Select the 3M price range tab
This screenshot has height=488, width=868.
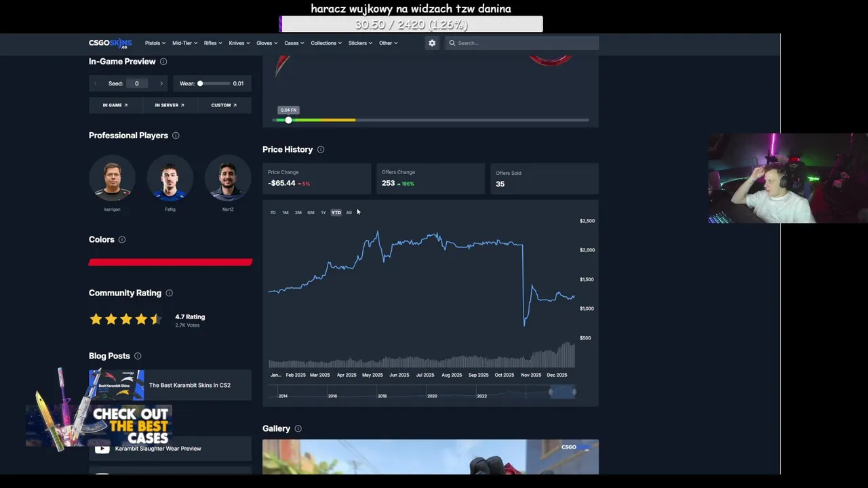pos(298,213)
